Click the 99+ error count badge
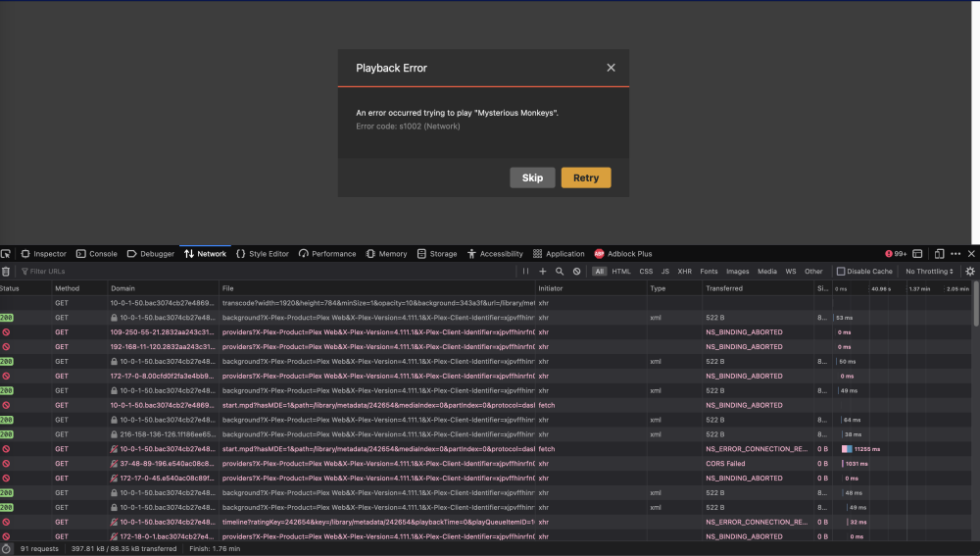Image resolution: width=980 pixels, height=556 pixels. (x=896, y=254)
